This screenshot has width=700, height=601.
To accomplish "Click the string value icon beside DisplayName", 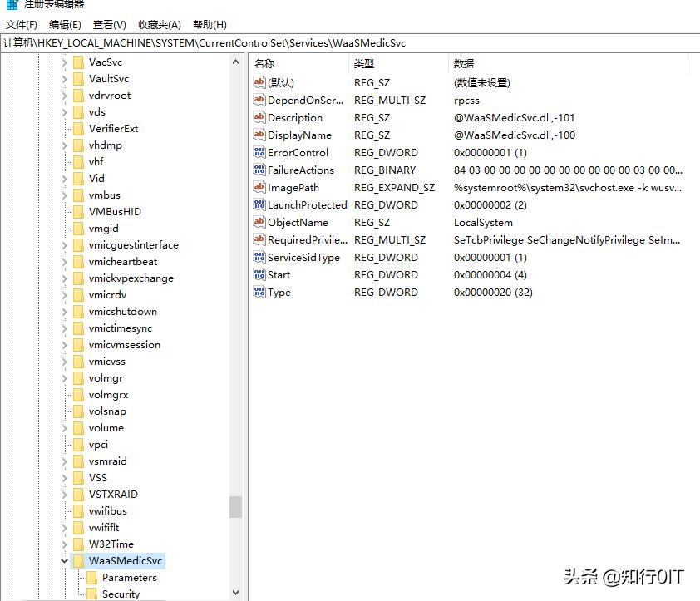I will point(259,135).
